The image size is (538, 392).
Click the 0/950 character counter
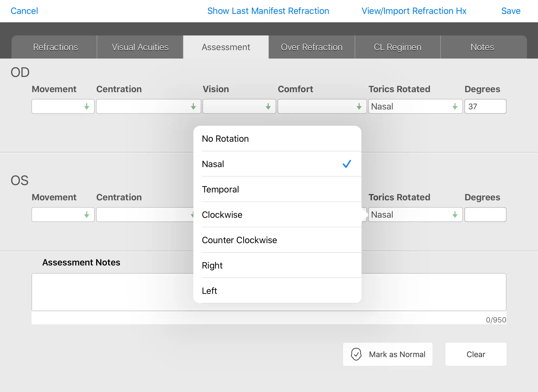[496, 320]
